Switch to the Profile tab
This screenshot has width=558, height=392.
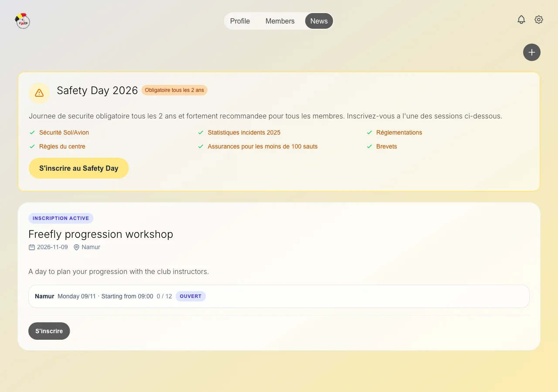tap(240, 21)
